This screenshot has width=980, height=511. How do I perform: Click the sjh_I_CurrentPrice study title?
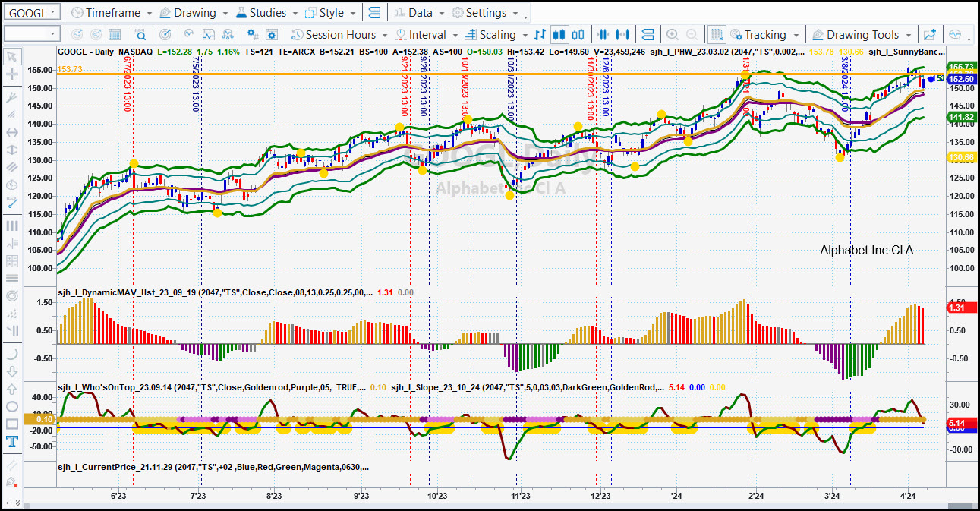[213, 468]
